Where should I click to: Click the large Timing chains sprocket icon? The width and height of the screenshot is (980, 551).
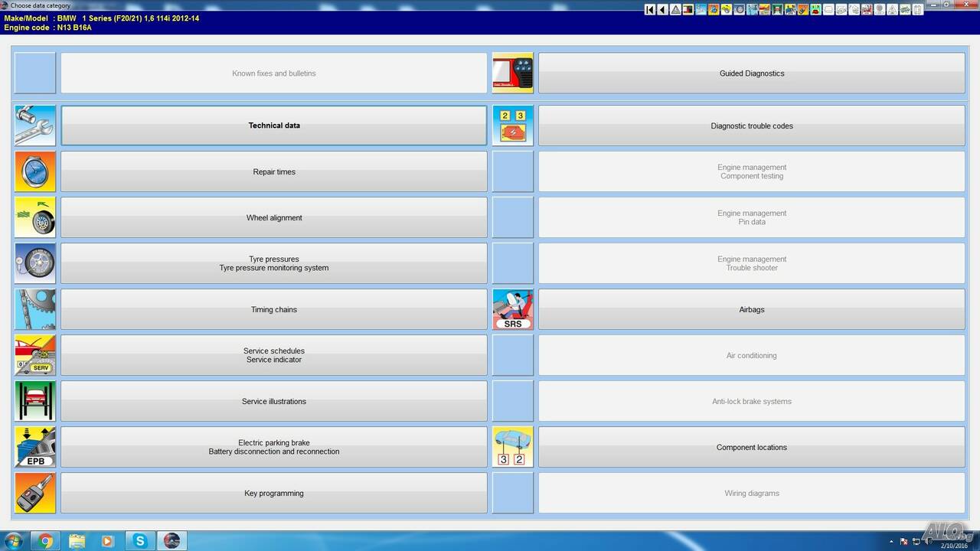pos(35,309)
